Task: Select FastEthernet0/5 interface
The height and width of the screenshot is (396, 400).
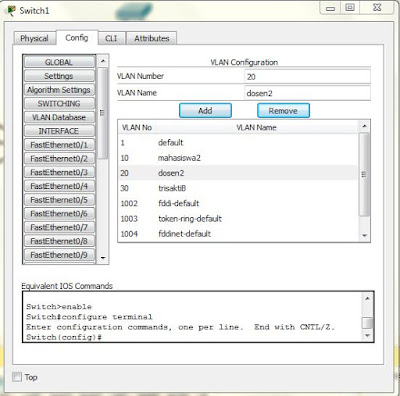Action: (59, 200)
